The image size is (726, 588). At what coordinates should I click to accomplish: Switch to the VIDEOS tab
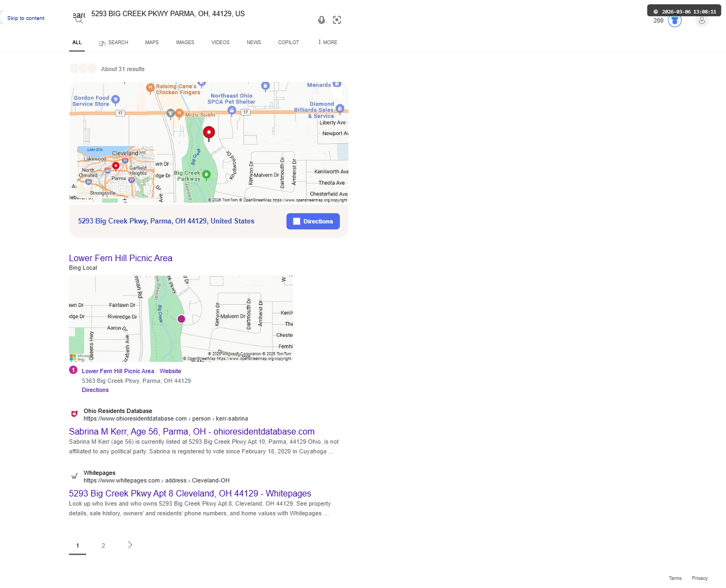(x=220, y=42)
